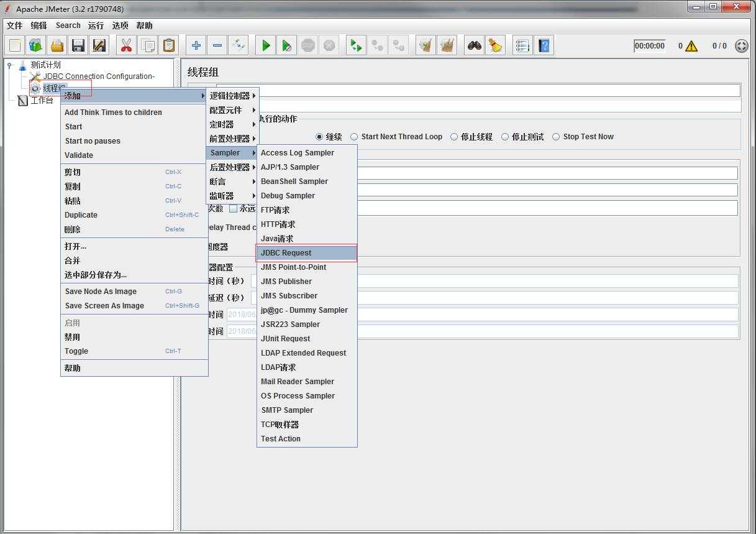The width and height of the screenshot is (756, 534).
Task: Click the thread status indicator icon
Action: (742, 46)
